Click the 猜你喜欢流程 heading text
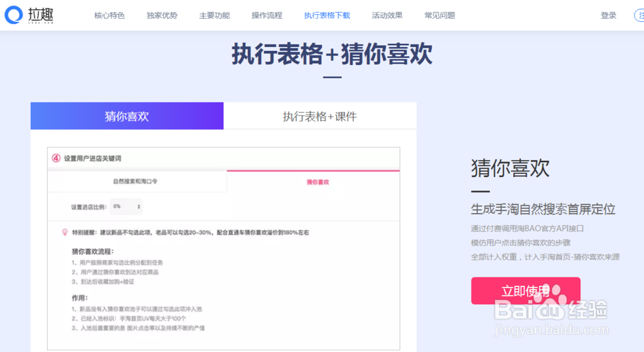The image size is (644, 352). [93, 252]
